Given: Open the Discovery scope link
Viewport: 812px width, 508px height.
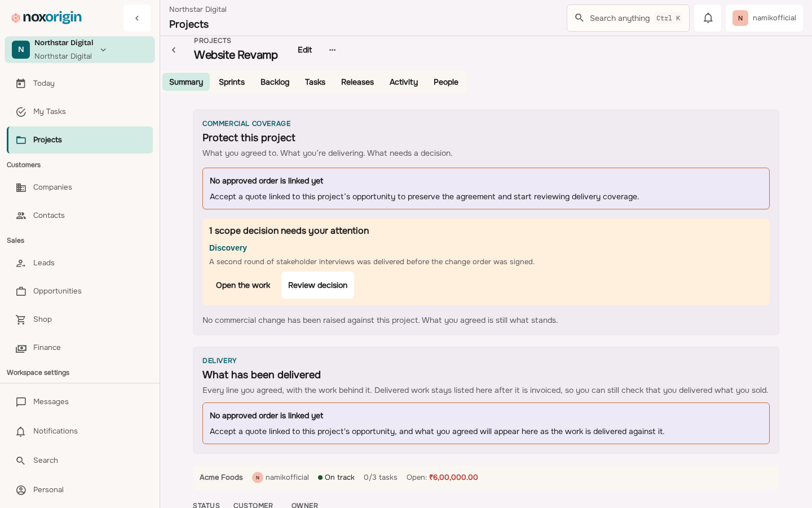Looking at the screenshot, I should [x=228, y=248].
